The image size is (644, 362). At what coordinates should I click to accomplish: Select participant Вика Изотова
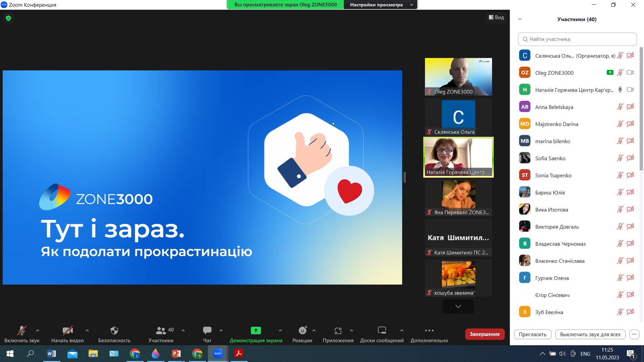point(577,209)
